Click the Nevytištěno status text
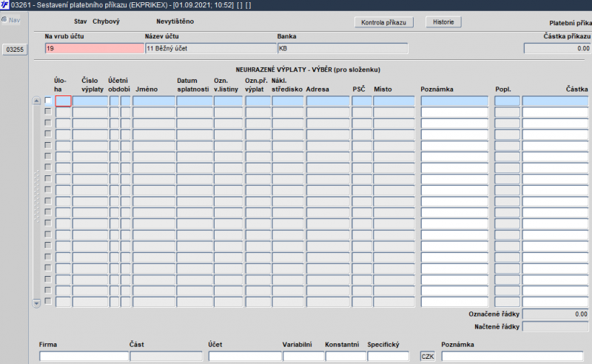The width and height of the screenshot is (592, 364). 175,21
